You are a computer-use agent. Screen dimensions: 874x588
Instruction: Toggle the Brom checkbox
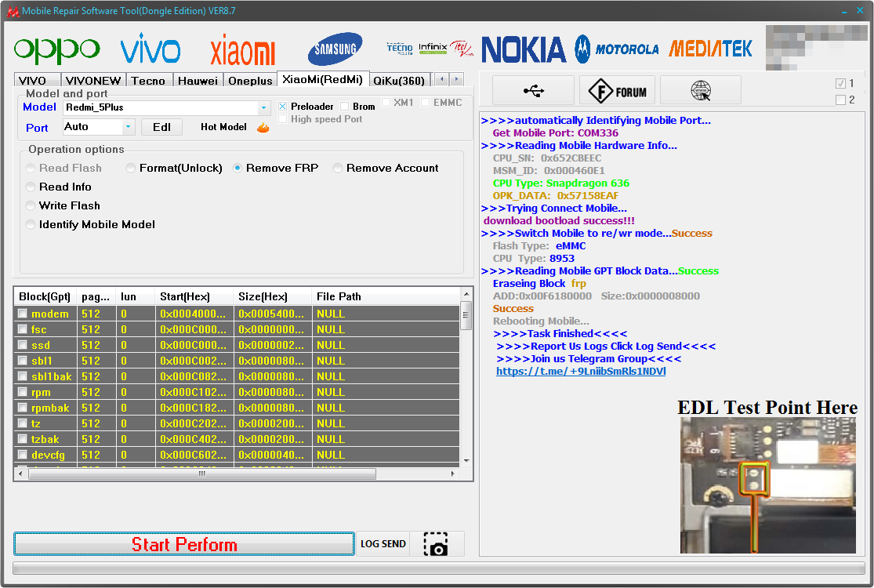pyautogui.click(x=344, y=107)
